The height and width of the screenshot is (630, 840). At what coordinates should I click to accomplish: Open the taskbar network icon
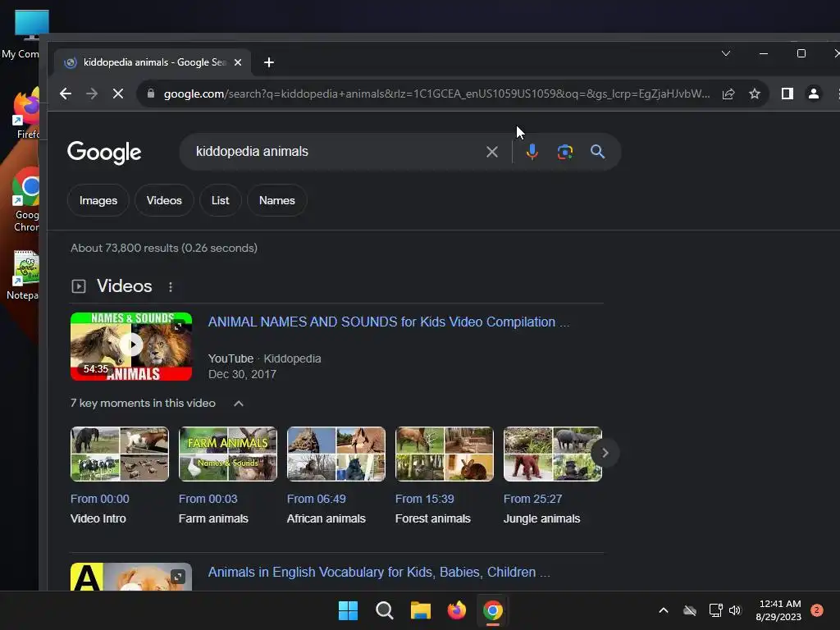click(x=715, y=610)
